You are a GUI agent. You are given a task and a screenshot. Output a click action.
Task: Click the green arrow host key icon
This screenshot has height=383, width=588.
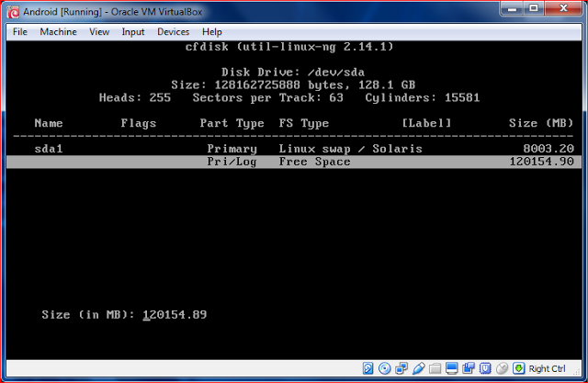pyautogui.click(x=518, y=368)
